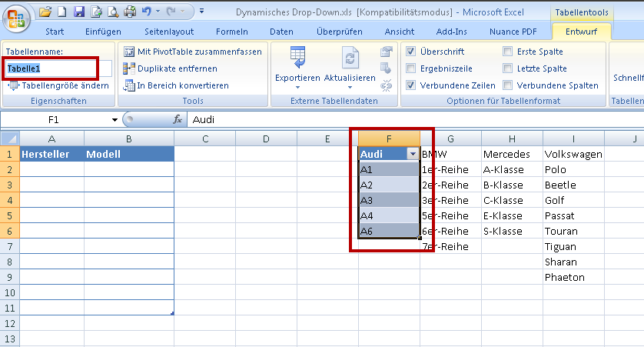Enable the Verbundene Spalten checkbox
Screen dimensions: 644x347
point(508,85)
